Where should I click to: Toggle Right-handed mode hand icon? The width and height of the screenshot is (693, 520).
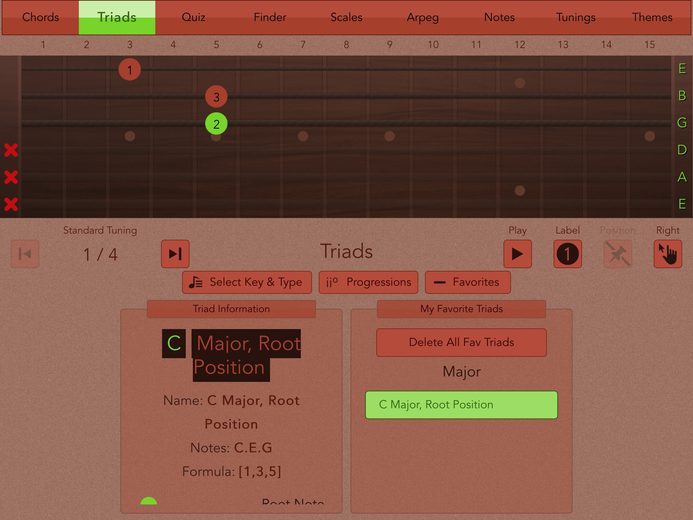click(x=668, y=254)
